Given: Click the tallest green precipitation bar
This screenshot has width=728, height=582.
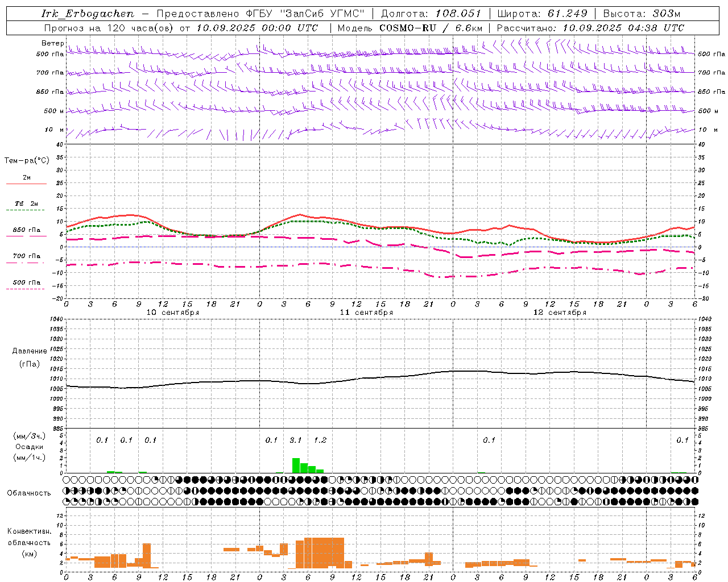Looking at the screenshot, I should coord(296,465).
